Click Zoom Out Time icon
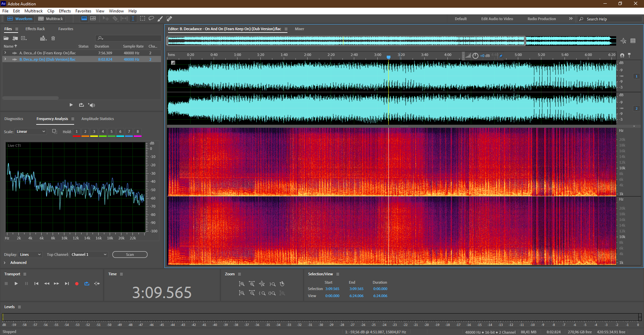This screenshot has height=335, width=644. 252,293
